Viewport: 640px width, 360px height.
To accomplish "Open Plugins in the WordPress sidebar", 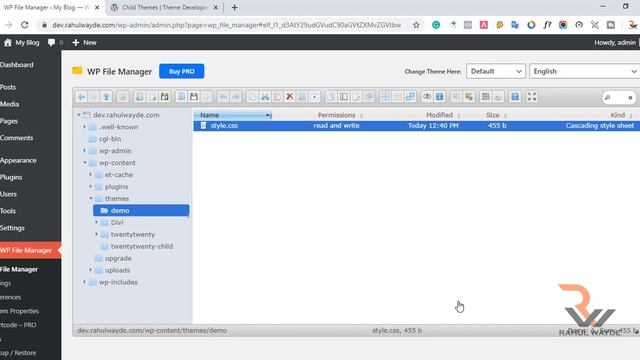I will coord(11,177).
